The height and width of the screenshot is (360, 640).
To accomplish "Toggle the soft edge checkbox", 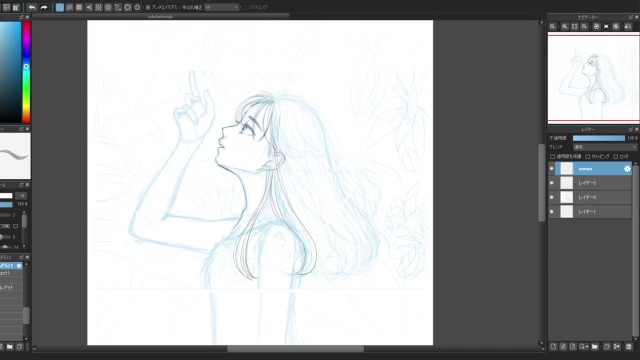I will pyautogui.click(x=245, y=7).
